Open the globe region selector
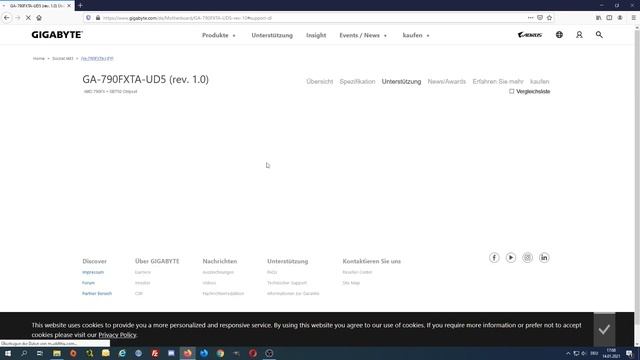 [x=559, y=35]
